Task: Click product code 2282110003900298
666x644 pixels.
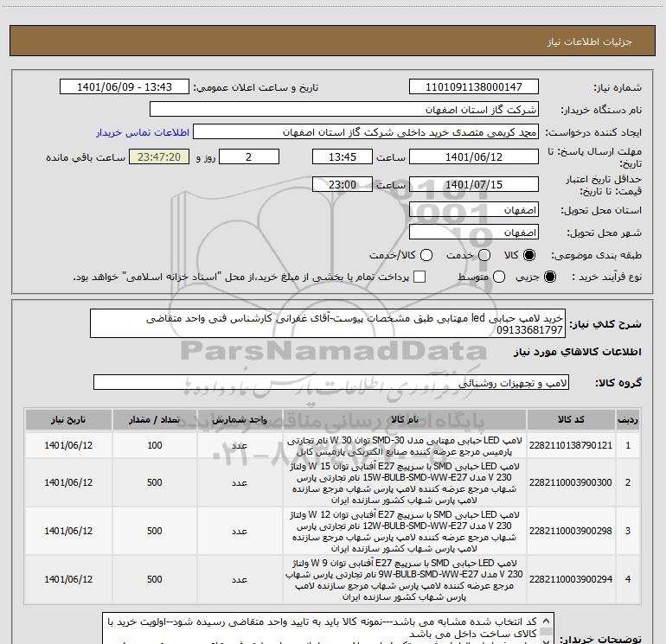Action: [x=571, y=531]
